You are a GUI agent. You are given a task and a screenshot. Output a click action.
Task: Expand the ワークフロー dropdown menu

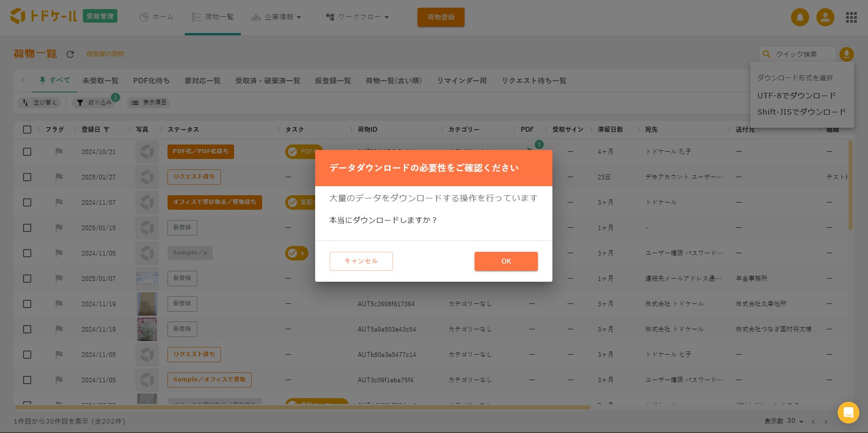358,17
